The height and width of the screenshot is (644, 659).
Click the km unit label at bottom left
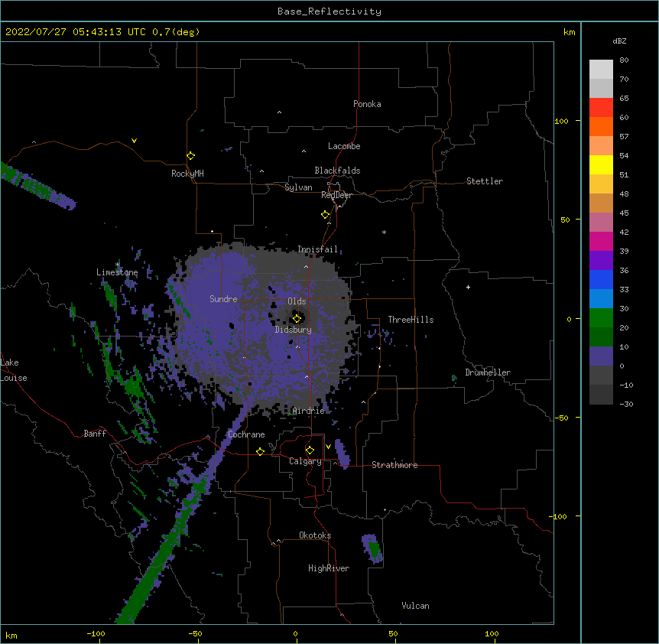11,636
